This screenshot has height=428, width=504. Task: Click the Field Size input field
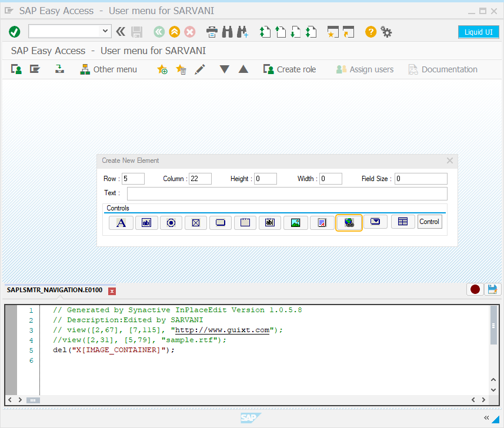click(421, 179)
